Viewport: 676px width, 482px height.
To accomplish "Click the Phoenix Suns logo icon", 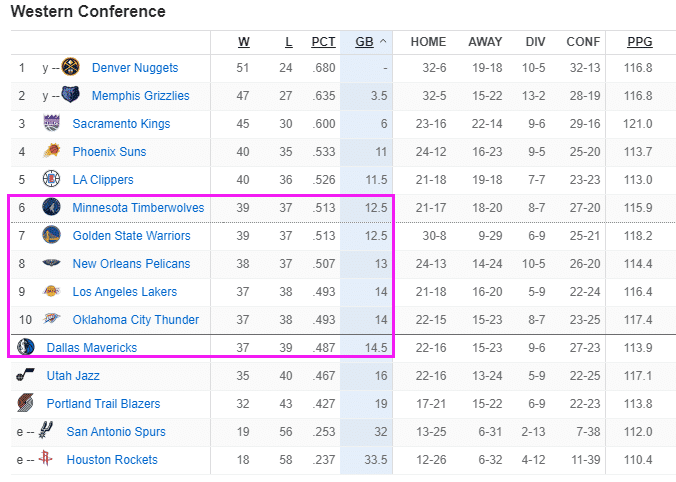I will coord(52,152).
